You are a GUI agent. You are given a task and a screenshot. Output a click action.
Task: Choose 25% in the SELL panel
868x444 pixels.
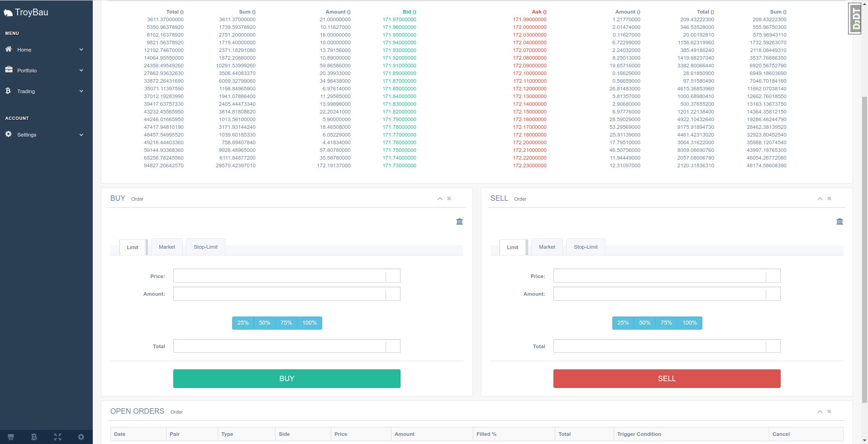(623, 323)
